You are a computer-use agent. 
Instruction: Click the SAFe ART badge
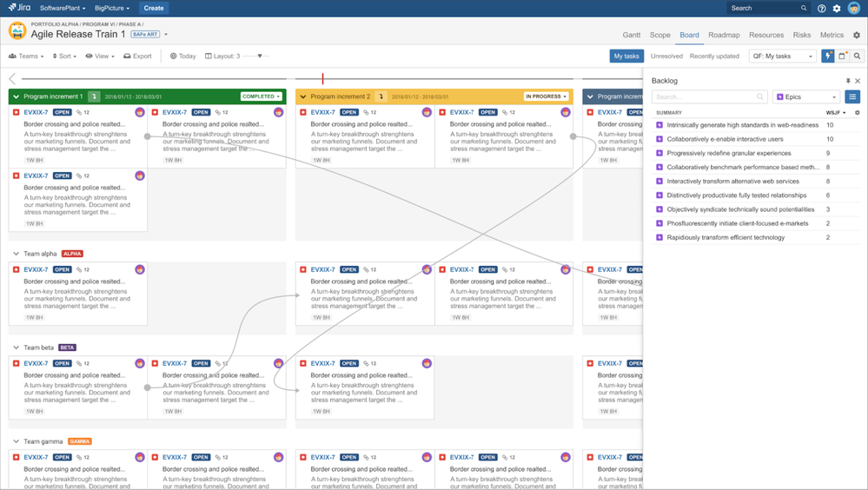click(x=145, y=35)
